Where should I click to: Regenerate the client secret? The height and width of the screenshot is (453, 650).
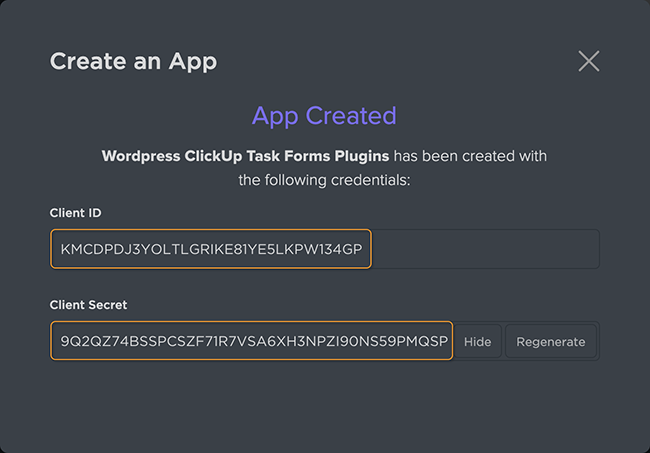point(551,342)
